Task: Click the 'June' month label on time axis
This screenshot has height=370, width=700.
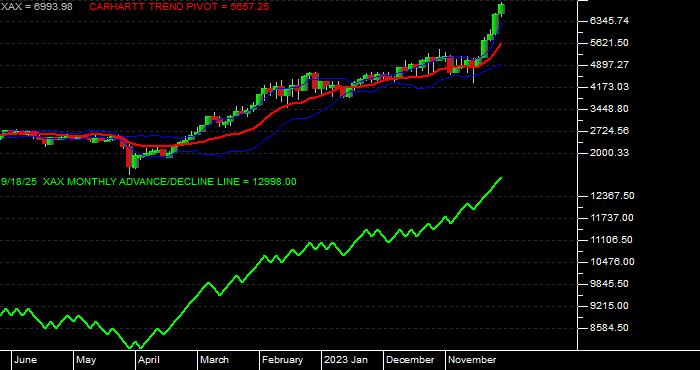Action: click(x=25, y=360)
